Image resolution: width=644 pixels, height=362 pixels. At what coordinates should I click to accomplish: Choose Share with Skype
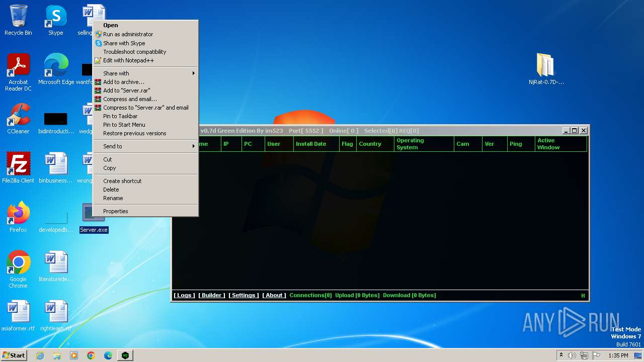click(146, 43)
